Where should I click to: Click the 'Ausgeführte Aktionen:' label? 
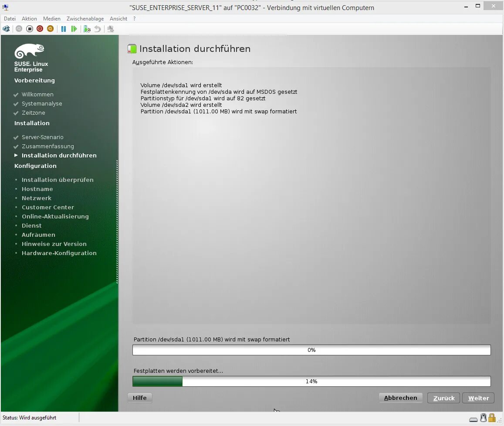tap(162, 62)
